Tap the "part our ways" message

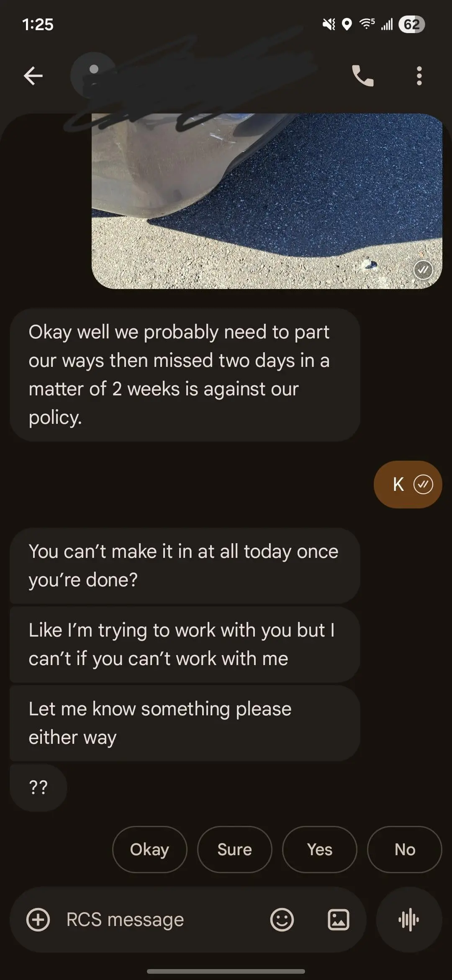[x=185, y=375]
